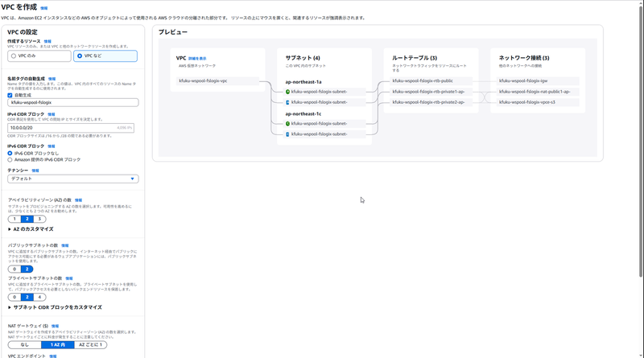Select NAT gateway option 'AZ ごとに 1'
Screen dimensions: 644x358
pyautogui.click(x=90, y=345)
